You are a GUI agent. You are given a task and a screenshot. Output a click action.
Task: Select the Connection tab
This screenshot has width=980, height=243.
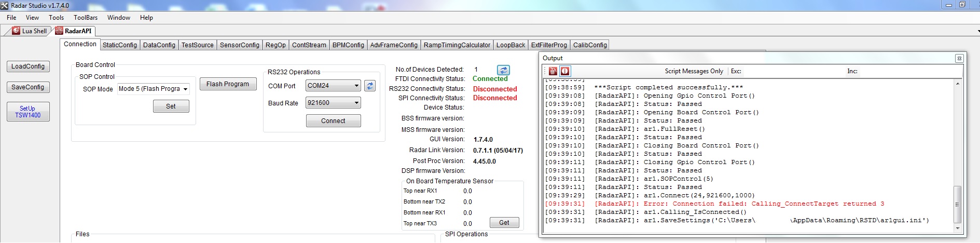pyautogui.click(x=80, y=44)
